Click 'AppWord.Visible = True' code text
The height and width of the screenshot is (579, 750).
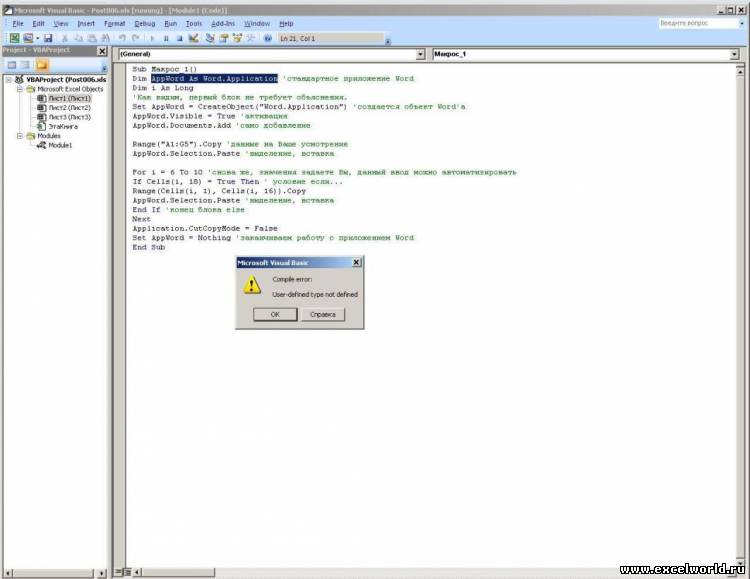click(x=184, y=116)
